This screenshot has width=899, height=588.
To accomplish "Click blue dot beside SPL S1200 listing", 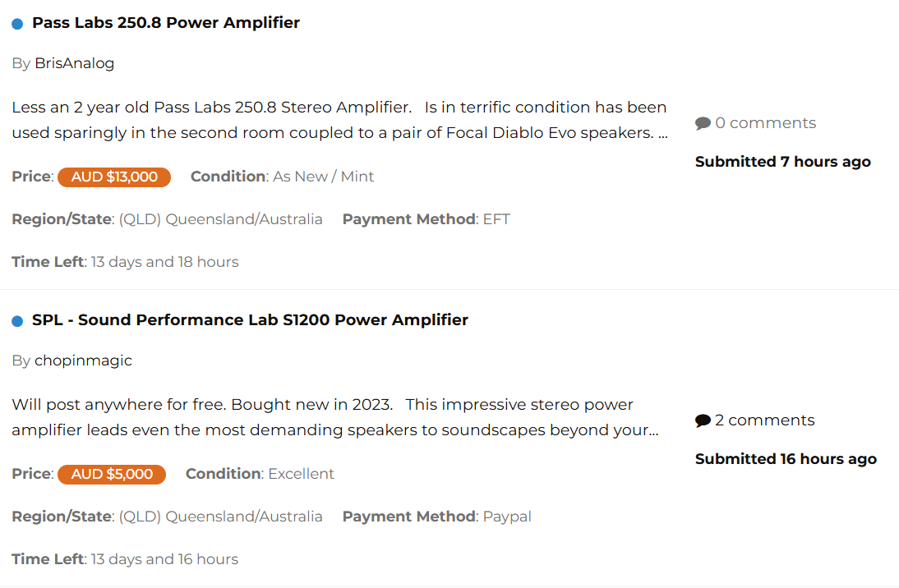I will click(x=17, y=321).
